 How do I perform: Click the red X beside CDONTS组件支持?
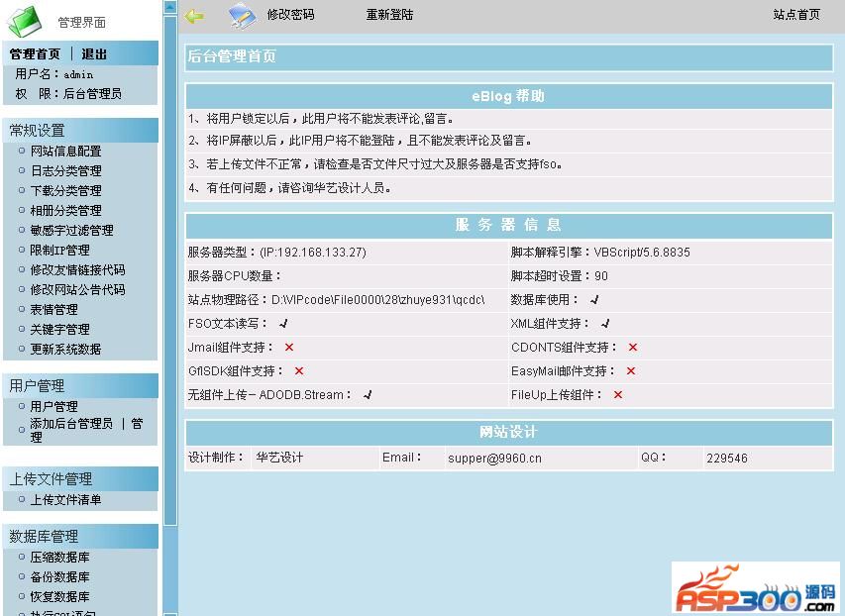pyautogui.click(x=633, y=347)
